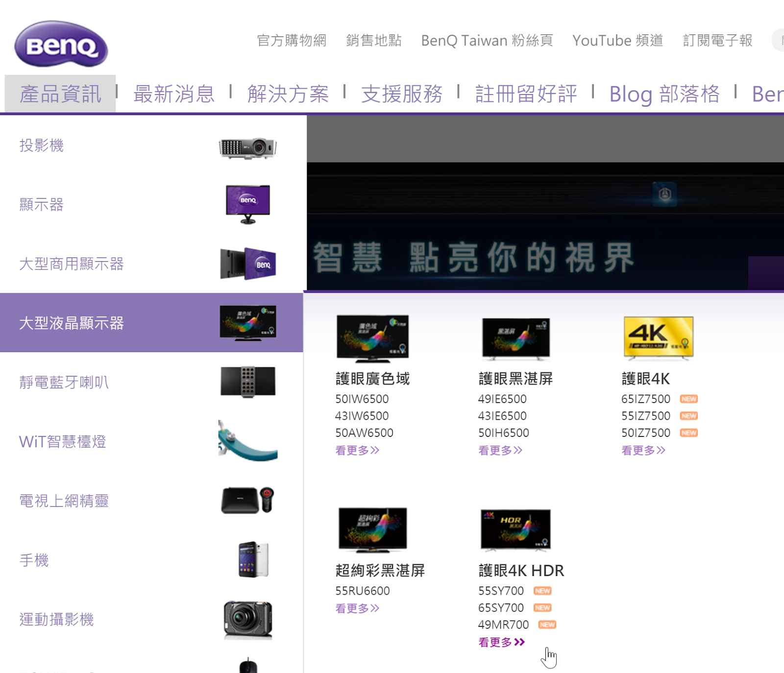Open YouTube 頻道 link
The image size is (784, 673).
[x=618, y=40]
